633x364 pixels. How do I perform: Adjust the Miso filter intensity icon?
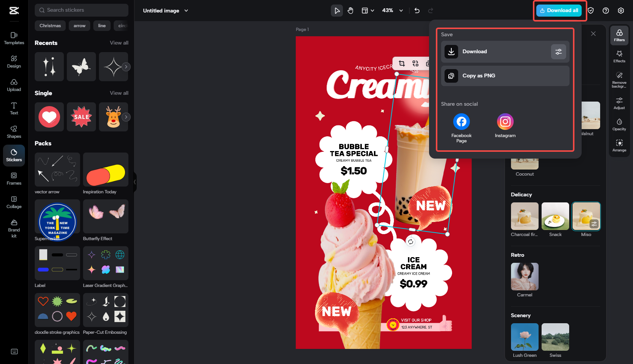pos(594,224)
